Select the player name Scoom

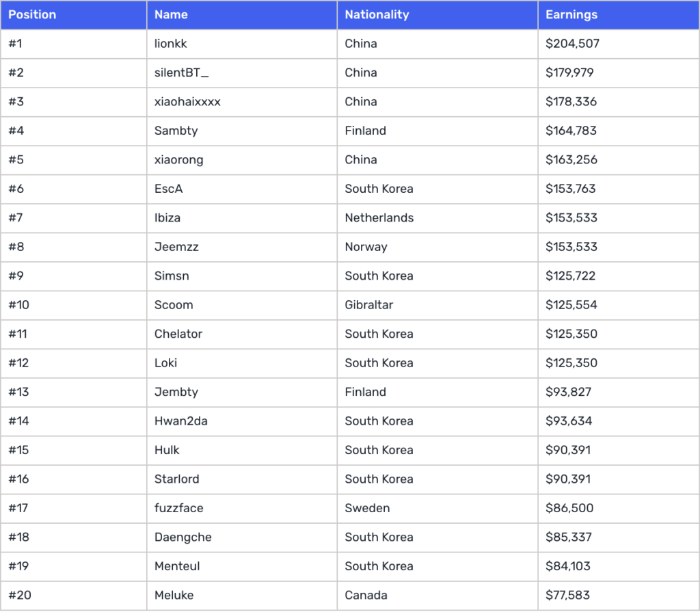174,305
